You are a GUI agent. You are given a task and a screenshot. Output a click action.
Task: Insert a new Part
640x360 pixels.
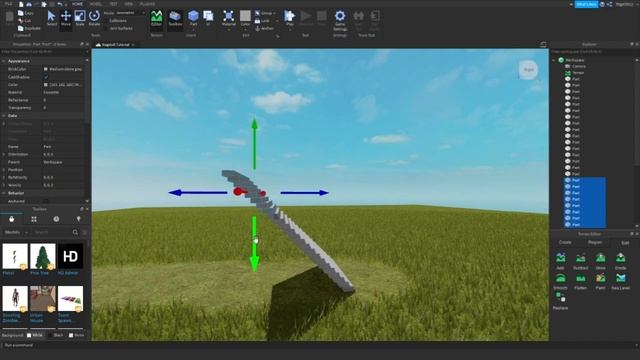[193, 19]
